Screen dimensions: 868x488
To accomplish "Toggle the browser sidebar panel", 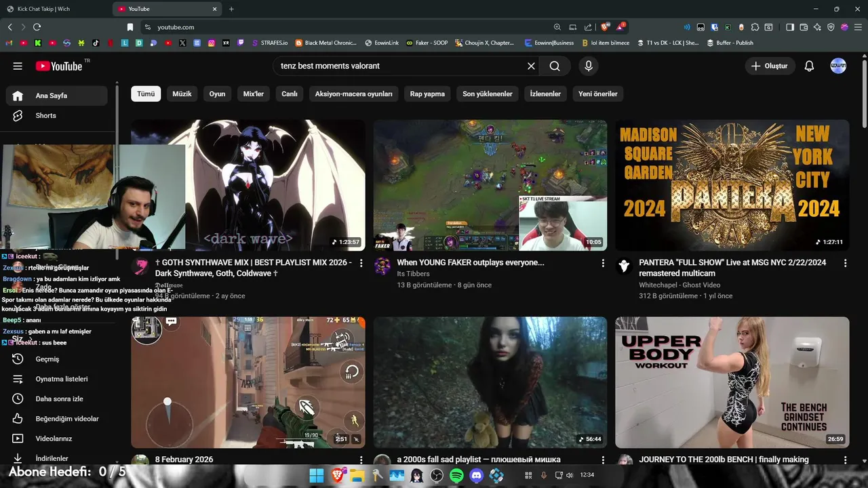I will tap(790, 27).
